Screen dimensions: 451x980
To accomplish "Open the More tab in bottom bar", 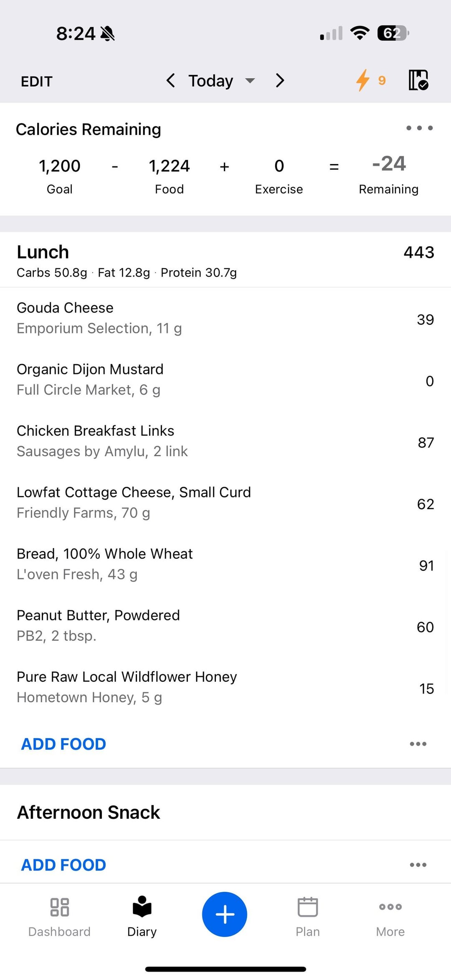I will click(x=390, y=917).
